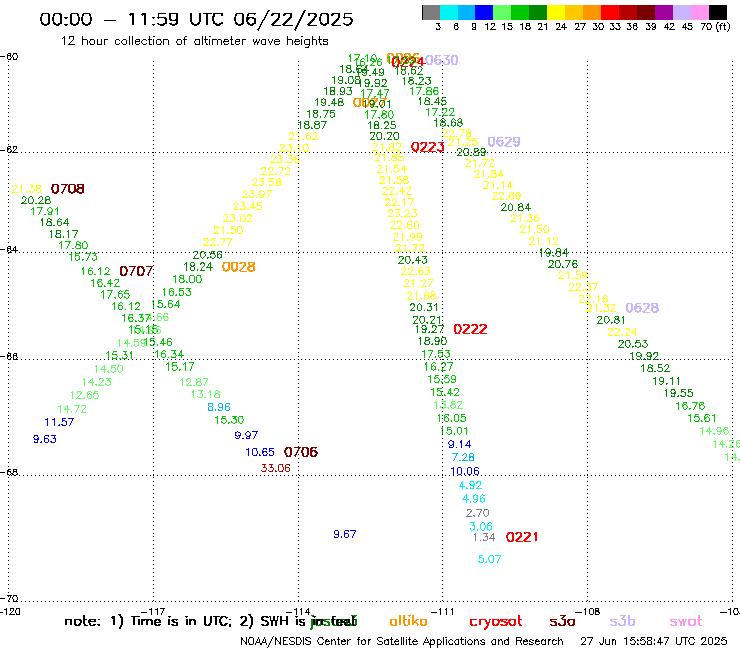Select the 's3a' satellite label
740x650 pixels.
pos(563,622)
